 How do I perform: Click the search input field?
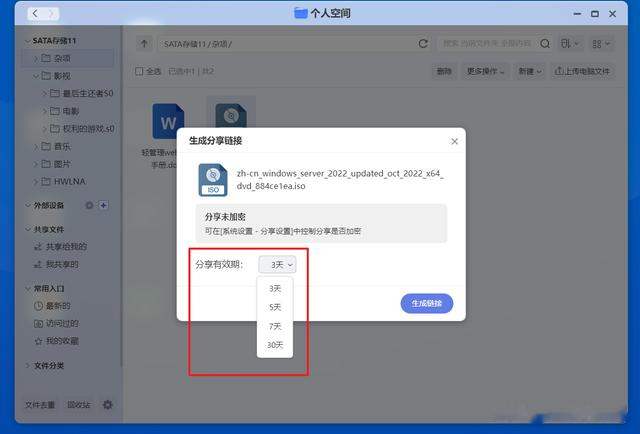pos(487,43)
